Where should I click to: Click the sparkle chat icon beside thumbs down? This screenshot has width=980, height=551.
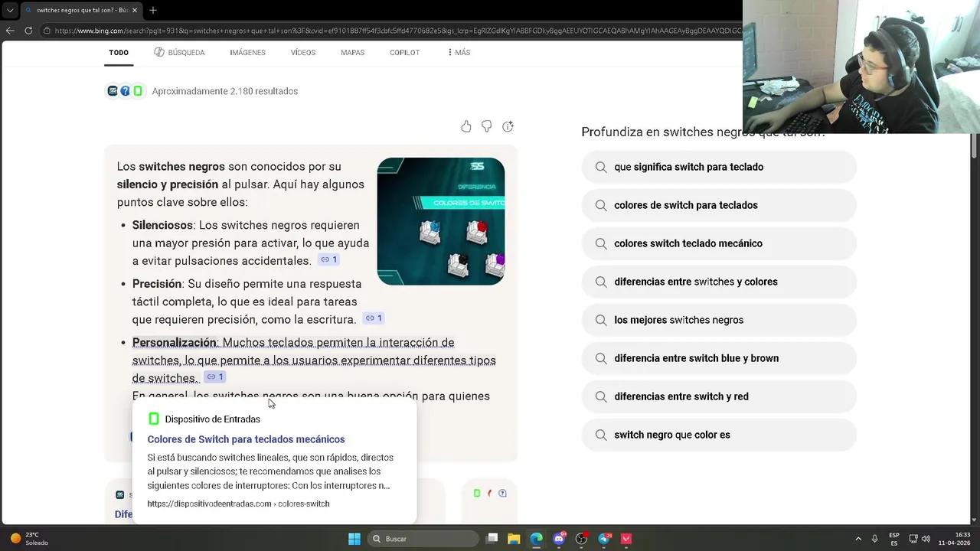pyautogui.click(x=508, y=126)
